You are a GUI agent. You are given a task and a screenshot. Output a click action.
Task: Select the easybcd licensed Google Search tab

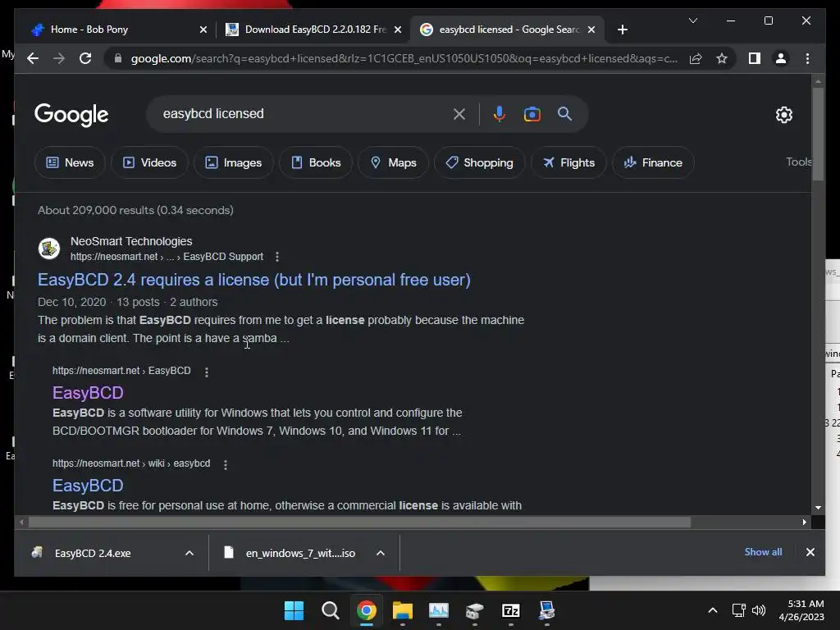(509, 30)
